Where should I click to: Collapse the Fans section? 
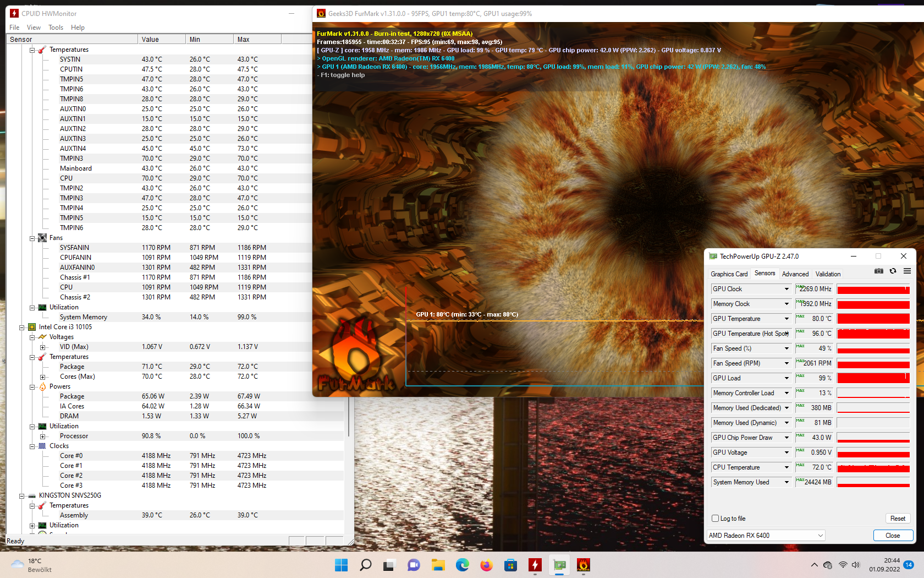[32, 238]
